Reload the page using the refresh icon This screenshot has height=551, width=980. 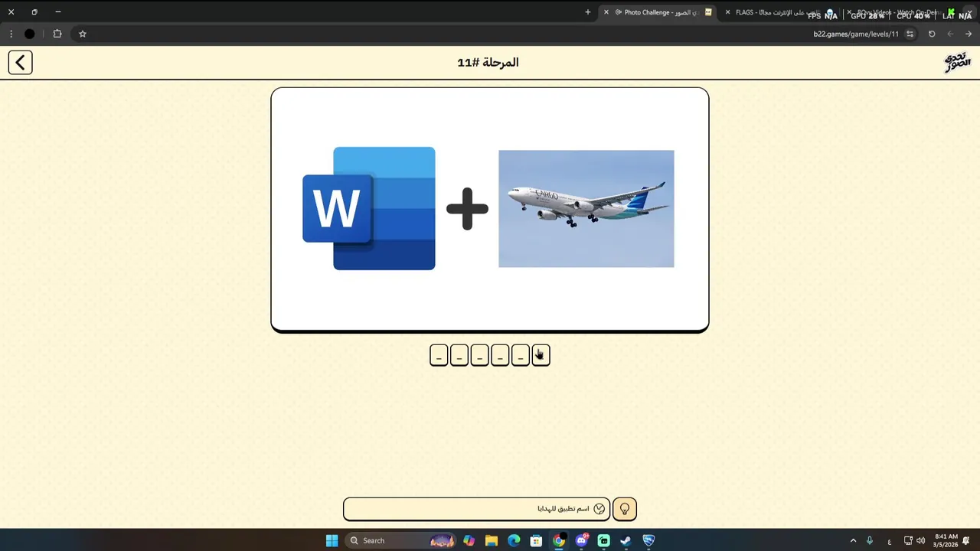tap(932, 34)
